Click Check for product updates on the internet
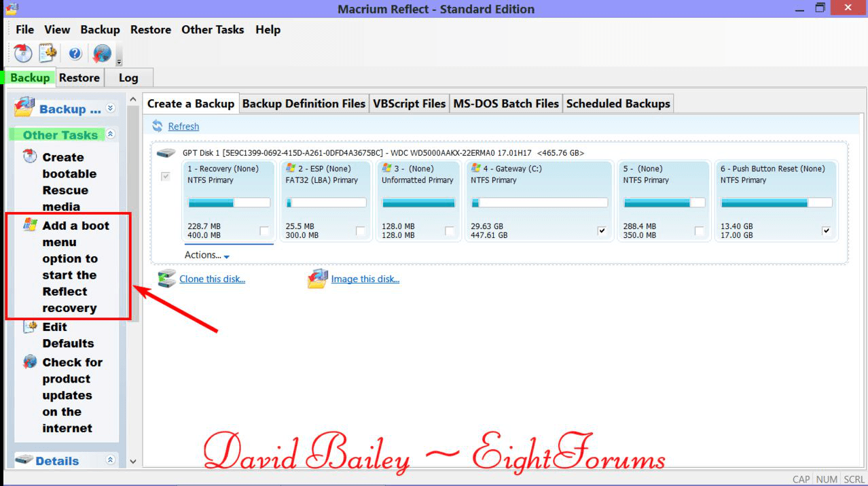Image resolution: width=868 pixels, height=486 pixels. (72, 395)
